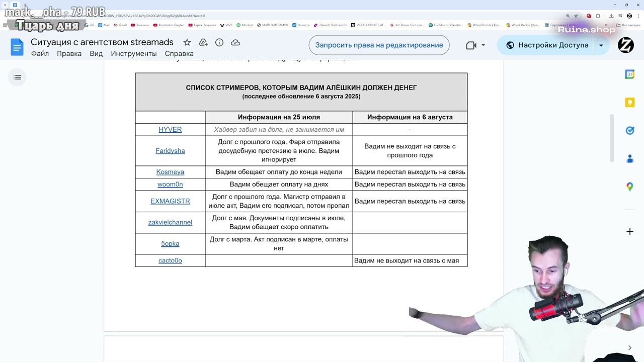Open the video call camera icon
The height and width of the screenshot is (362, 644).
pyautogui.click(x=471, y=45)
